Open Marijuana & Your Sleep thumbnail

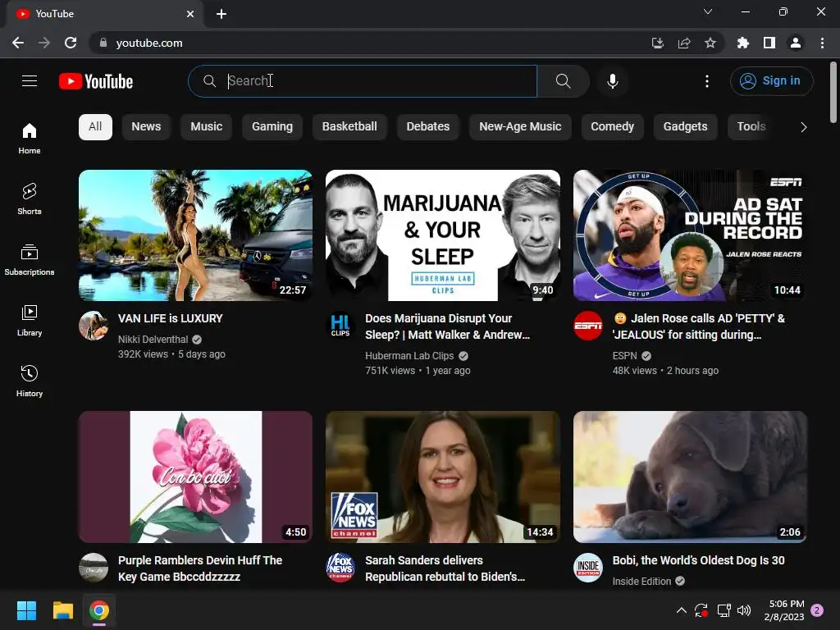click(443, 235)
